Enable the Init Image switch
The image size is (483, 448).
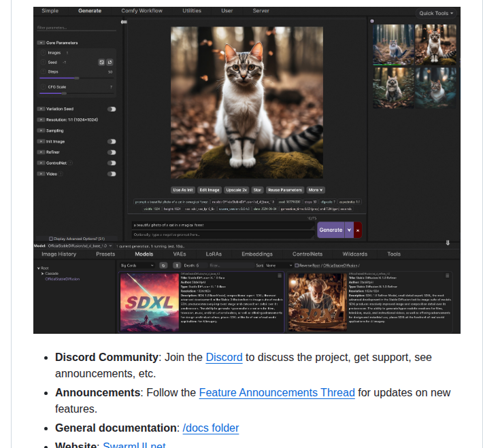point(112,141)
